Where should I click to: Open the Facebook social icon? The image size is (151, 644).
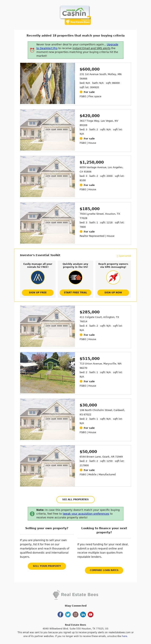tap(60, 614)
